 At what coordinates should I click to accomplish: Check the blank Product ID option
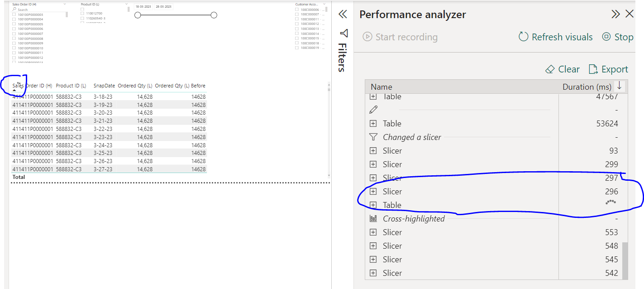[x=82, y=9]
